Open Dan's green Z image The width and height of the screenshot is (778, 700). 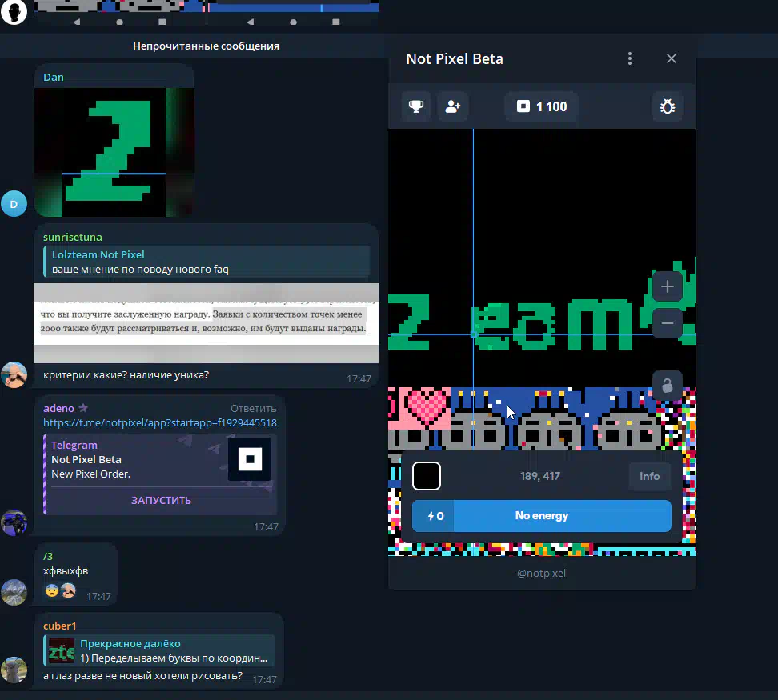(x=114, y=152)
